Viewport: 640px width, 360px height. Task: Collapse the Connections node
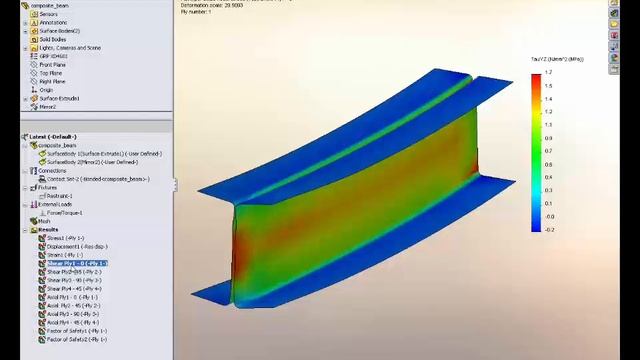pos(25,171)
